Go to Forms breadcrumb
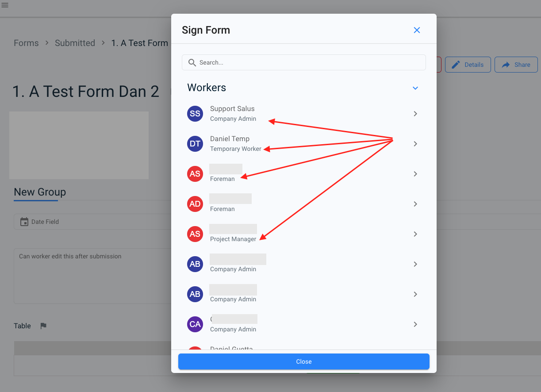 pos(26,43)
